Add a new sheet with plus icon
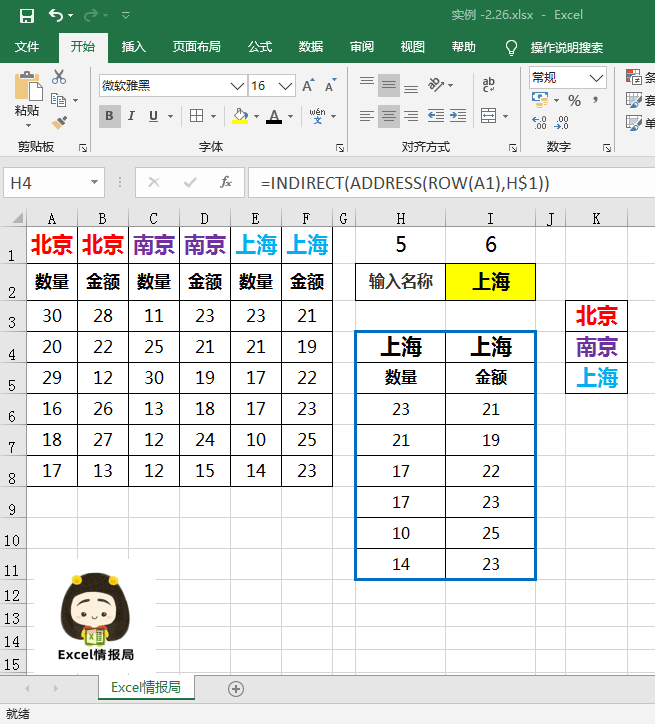 [236, 688]
